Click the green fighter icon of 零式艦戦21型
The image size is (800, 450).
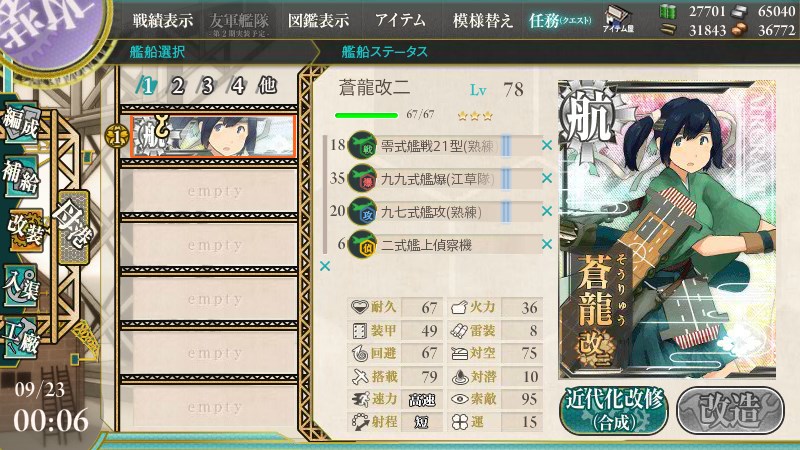[x=362, y=146]
